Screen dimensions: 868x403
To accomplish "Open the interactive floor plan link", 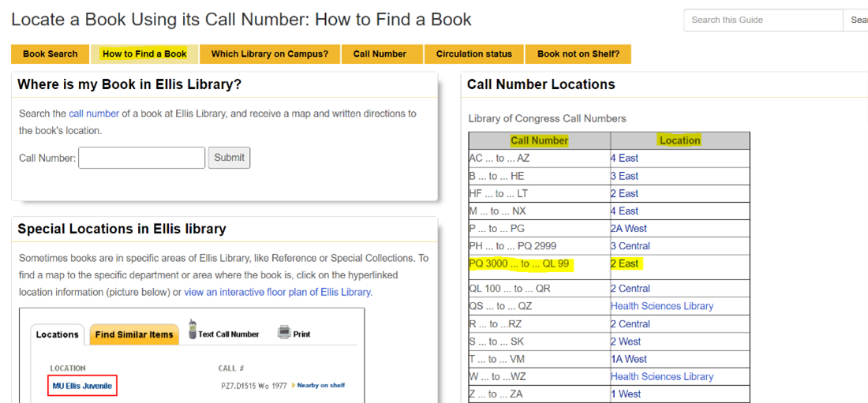I will (277, 292).
